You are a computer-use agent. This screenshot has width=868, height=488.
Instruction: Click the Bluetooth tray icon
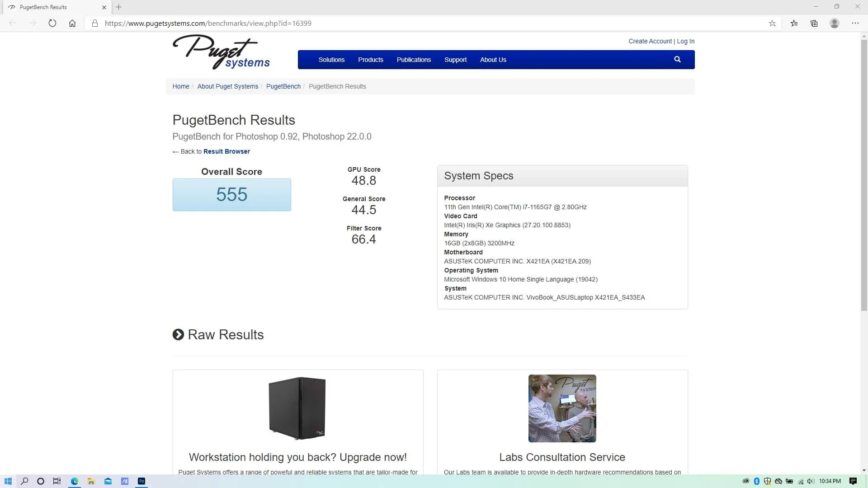[757, 481]
